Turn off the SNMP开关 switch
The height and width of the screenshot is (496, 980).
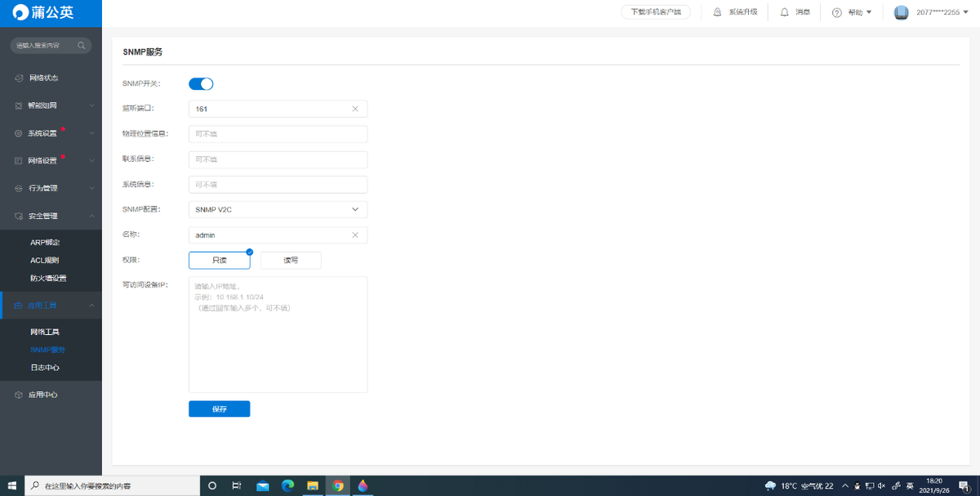pos(201,83)
